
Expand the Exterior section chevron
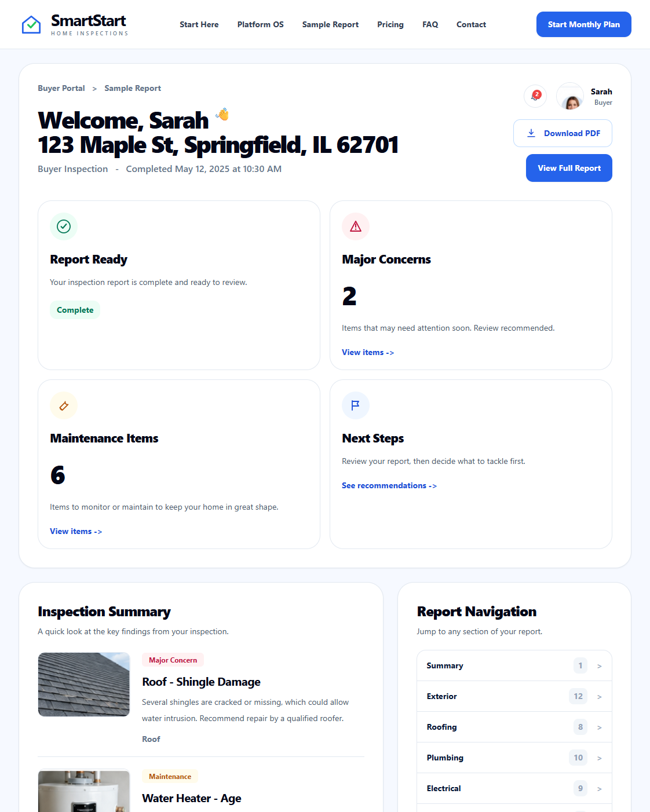[x=600, y=697]
